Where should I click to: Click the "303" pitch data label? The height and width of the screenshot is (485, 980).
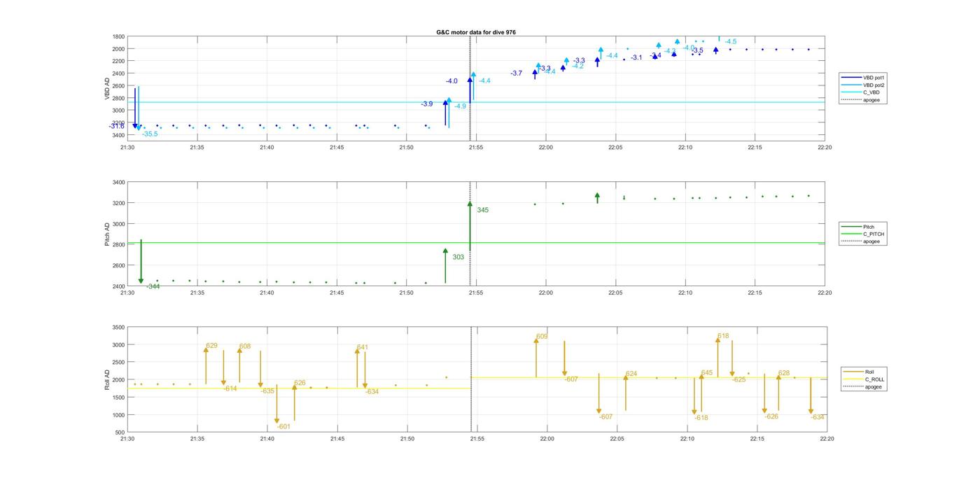[x=458, y=257]
